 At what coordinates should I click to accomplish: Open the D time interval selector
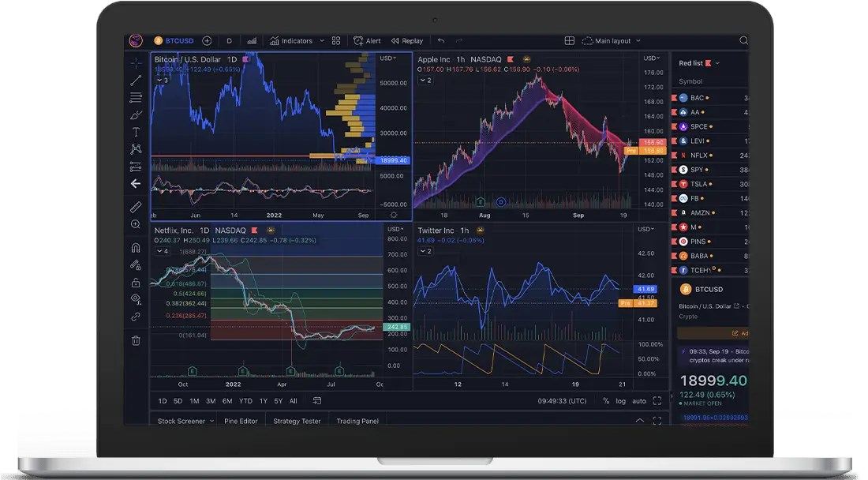pyautogui.click(x=229, y=41)
